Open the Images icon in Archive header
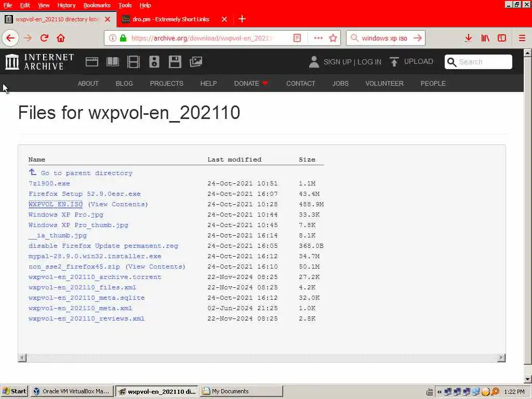The height and width of the screenshot is (399, 532). point(196,62)
